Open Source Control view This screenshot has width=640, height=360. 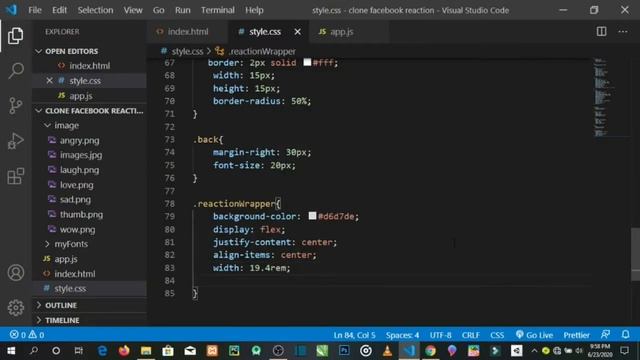pyautogui.click(x=16, y=106)
